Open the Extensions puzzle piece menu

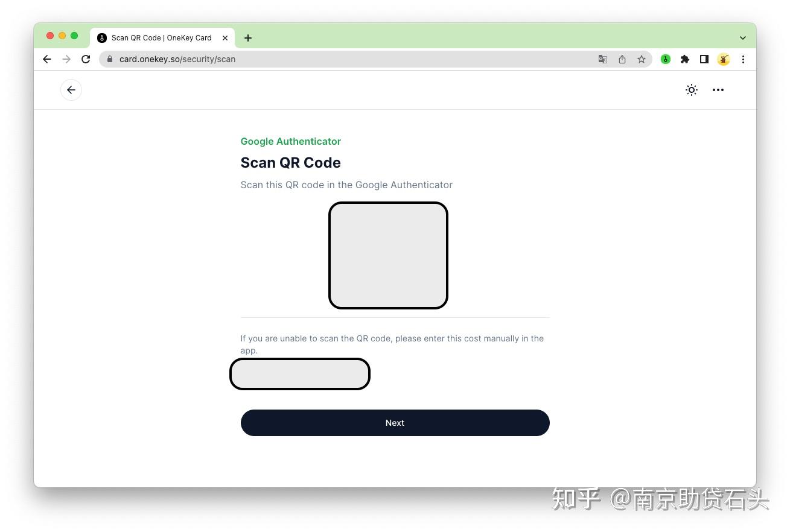pyautogui.click(x=685, y=59)
